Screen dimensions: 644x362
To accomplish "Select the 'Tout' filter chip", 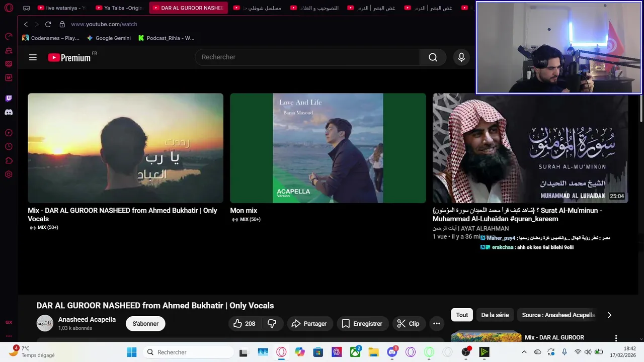I will pyautogui.click(x=462, y=315).
